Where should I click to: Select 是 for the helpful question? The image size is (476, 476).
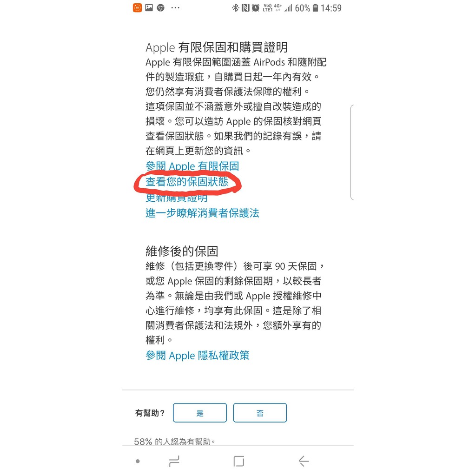pyautogui.click(x=200, y=413)
